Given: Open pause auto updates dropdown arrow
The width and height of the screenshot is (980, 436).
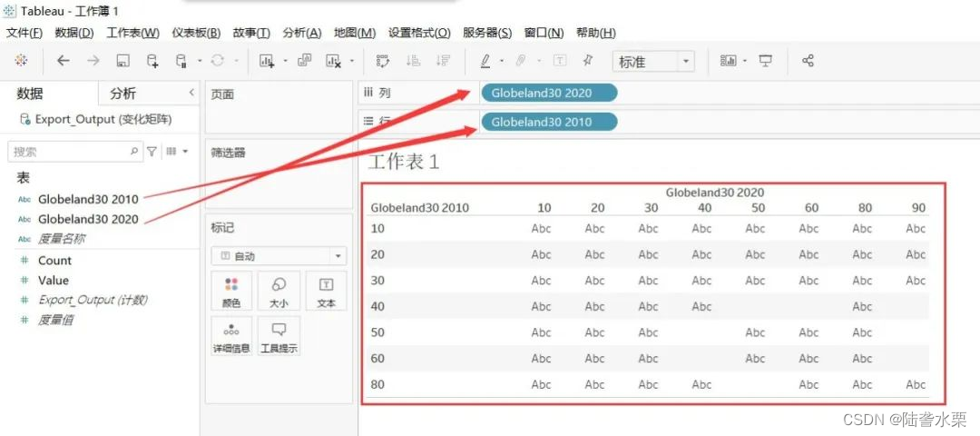Looking at the screenshot, I should coord(200,61).
